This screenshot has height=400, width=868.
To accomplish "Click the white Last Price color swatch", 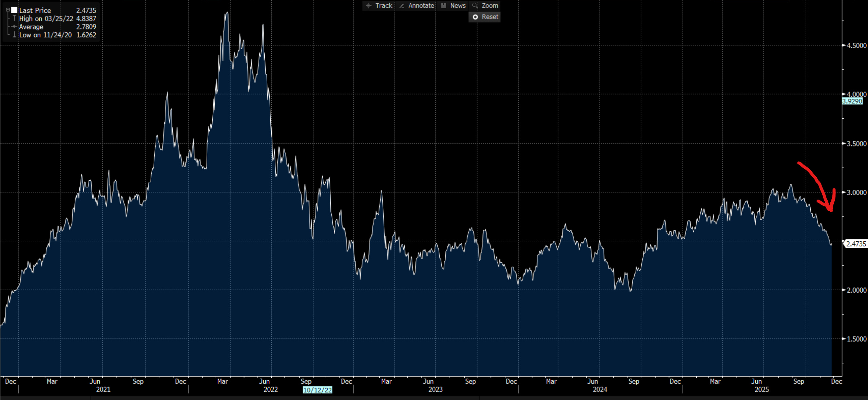I will [14, 10].
